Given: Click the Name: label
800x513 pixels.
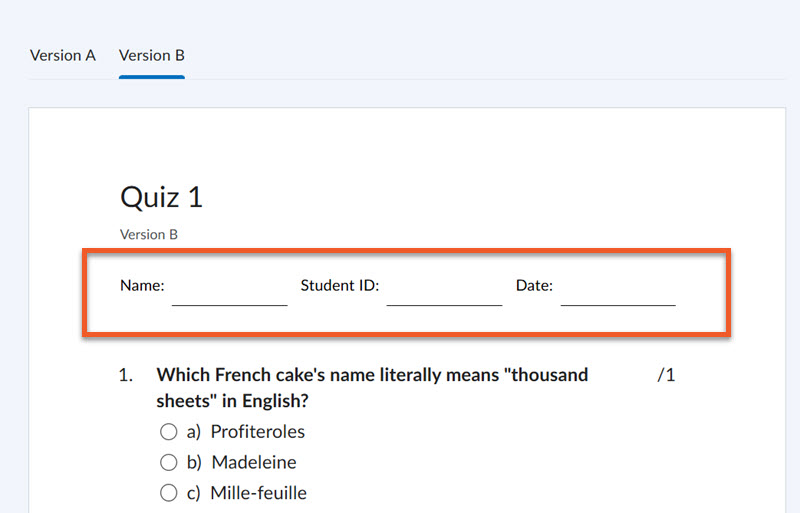Looking at the screenshot, I should point(142,286).
